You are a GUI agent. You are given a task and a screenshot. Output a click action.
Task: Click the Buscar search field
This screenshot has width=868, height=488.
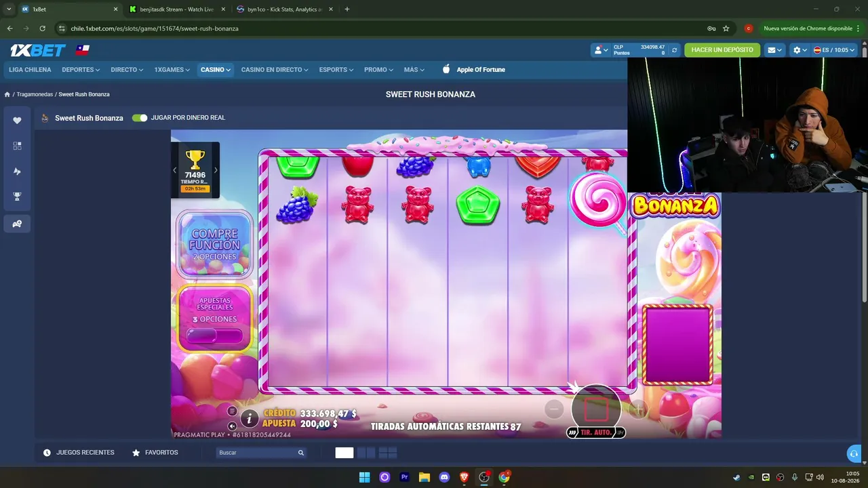click(261, 453)
